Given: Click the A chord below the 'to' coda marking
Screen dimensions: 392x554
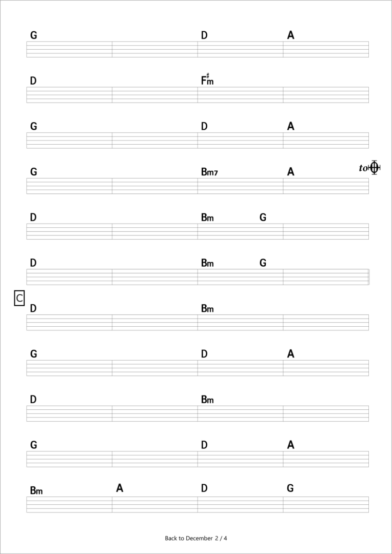Looking at the screenshot, I should 290,172.
